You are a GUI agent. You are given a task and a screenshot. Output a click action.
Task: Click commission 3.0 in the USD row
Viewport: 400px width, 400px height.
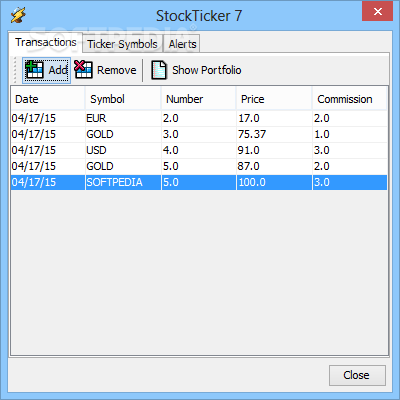pos(350,150)
